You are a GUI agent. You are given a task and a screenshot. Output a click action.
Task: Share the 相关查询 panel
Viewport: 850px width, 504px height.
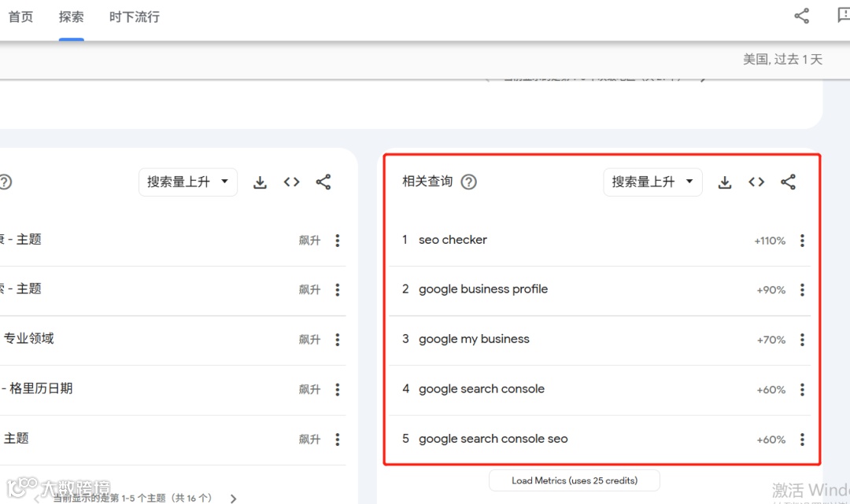(788, 182)
